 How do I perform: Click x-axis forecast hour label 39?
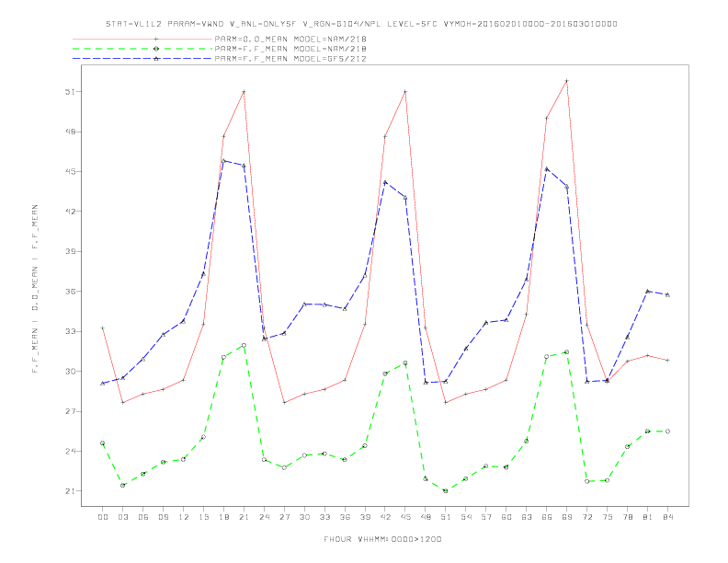point(366,517)
